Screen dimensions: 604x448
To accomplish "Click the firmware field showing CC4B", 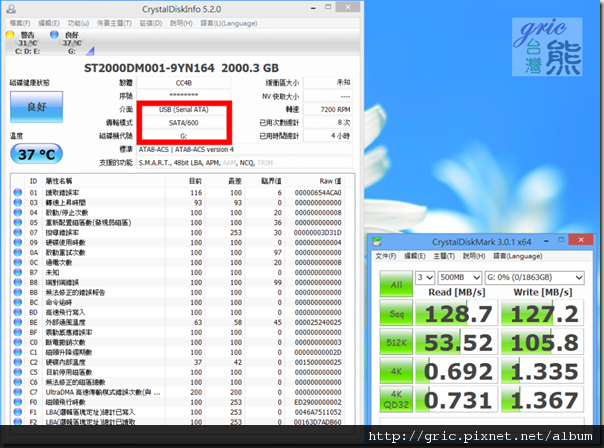I will (184, 83).
